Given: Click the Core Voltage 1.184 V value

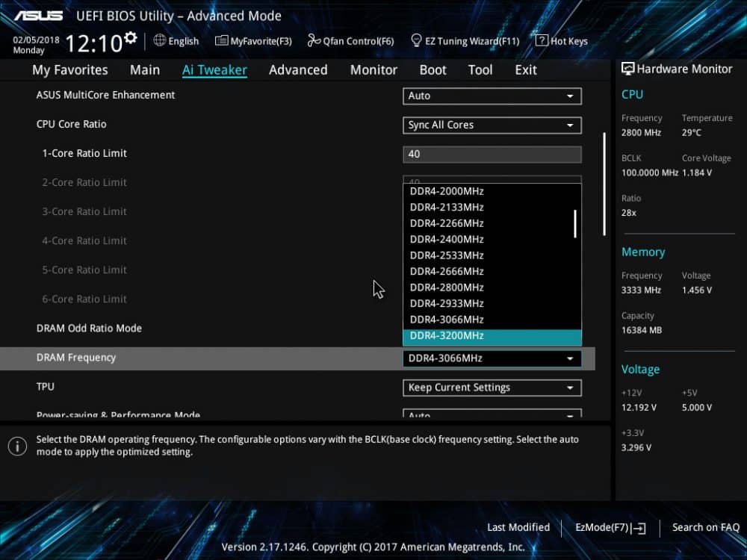Looking at the screenshot, I should (x=696, y=172).
